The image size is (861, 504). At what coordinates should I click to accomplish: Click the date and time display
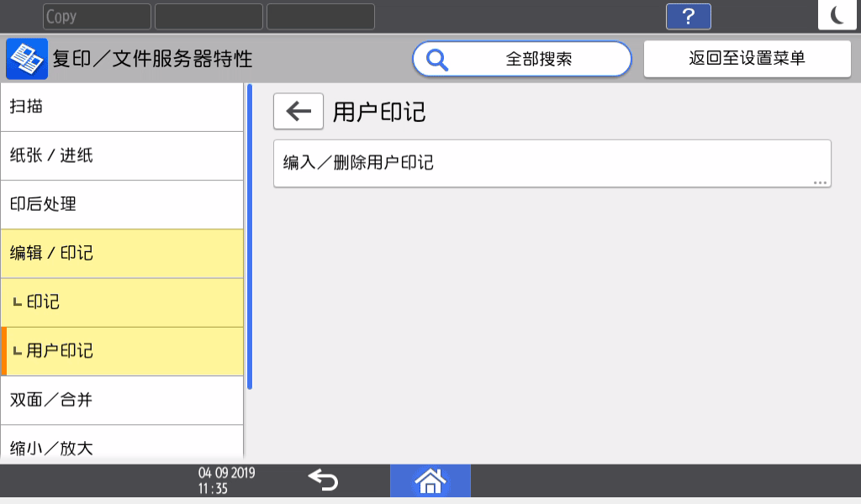(x=226, y=480)
